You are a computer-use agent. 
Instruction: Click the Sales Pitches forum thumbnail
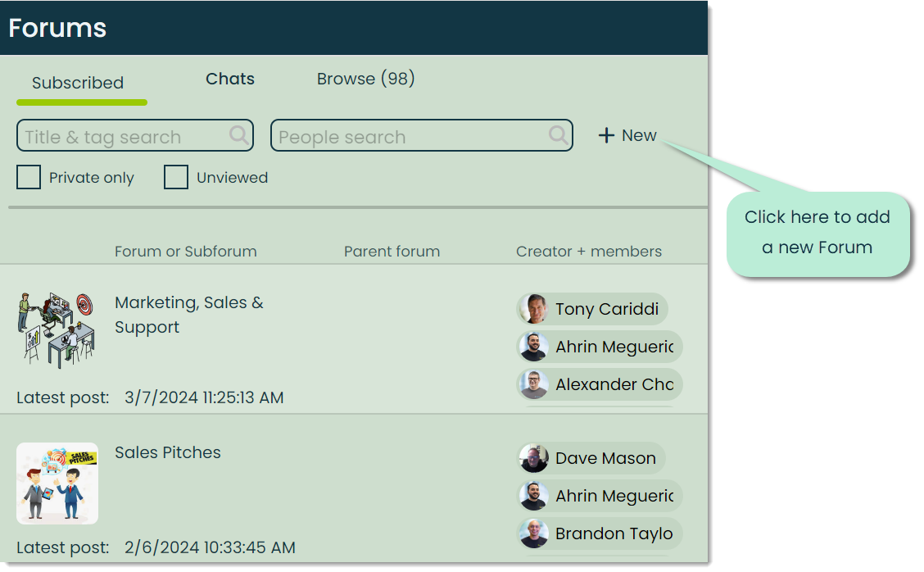(x=57, y=483)
